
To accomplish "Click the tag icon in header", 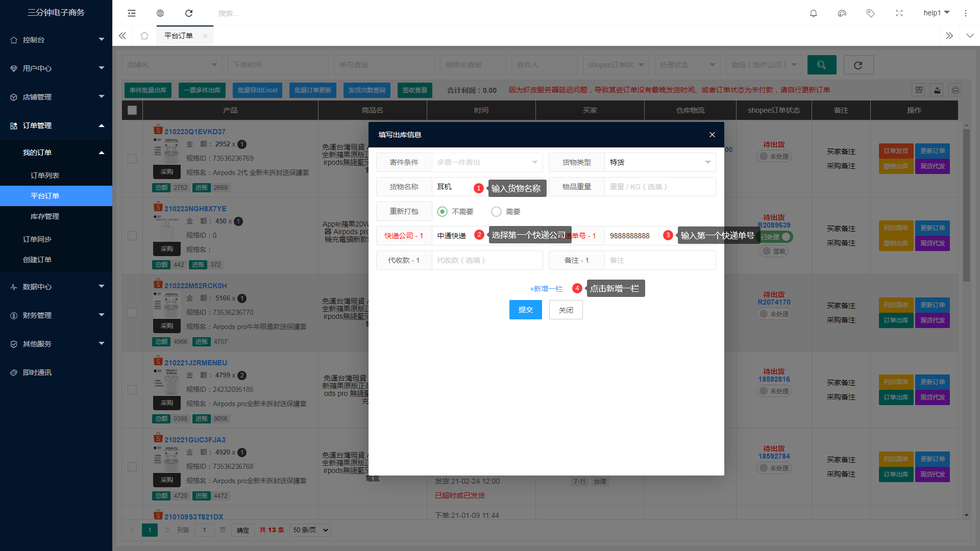I will point(871,13).
